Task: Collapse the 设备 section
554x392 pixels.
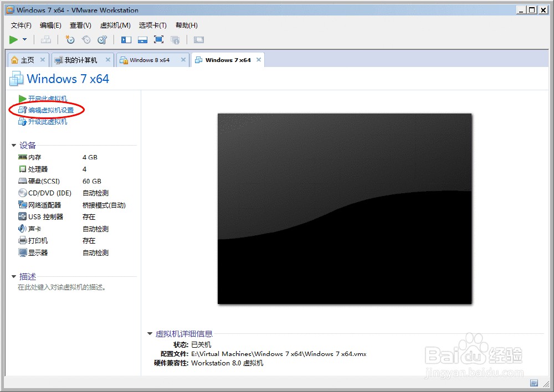Action: 14,145
